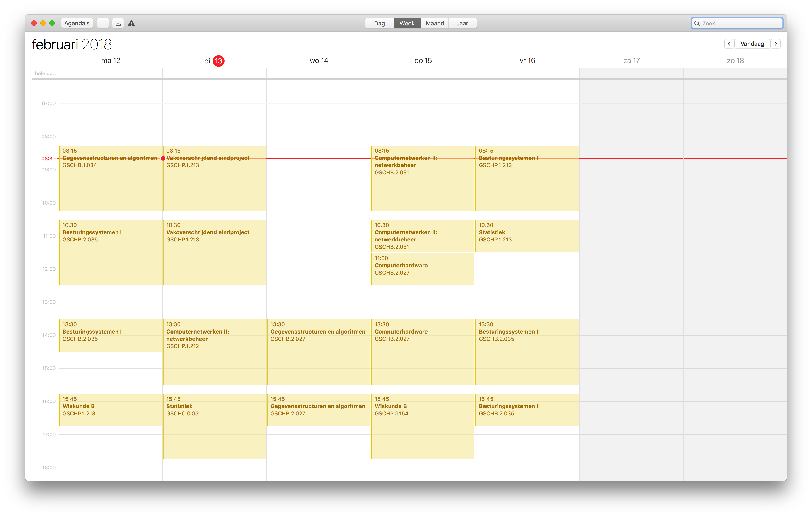Click the inbox download tray icon
Screen dimensions: 812x517
coord(118,23)
